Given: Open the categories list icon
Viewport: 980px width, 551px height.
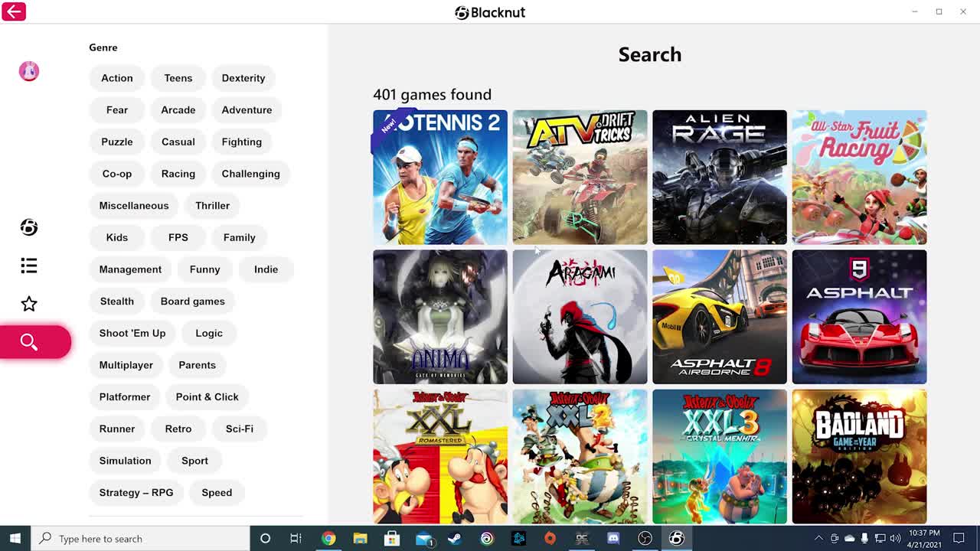Looking at the screenshot, I should [29, 266].
